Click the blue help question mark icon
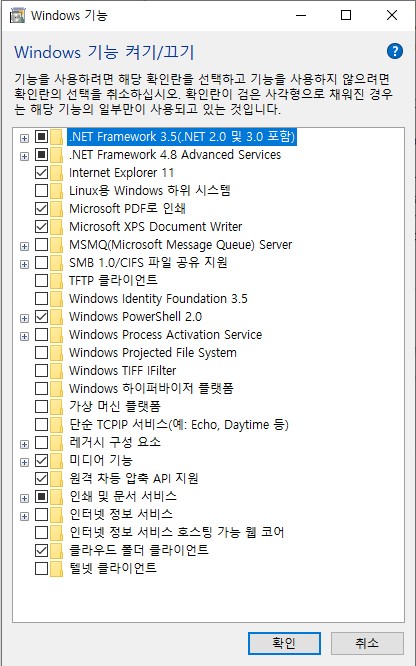416x666 pixels. [x=395, y=51]
